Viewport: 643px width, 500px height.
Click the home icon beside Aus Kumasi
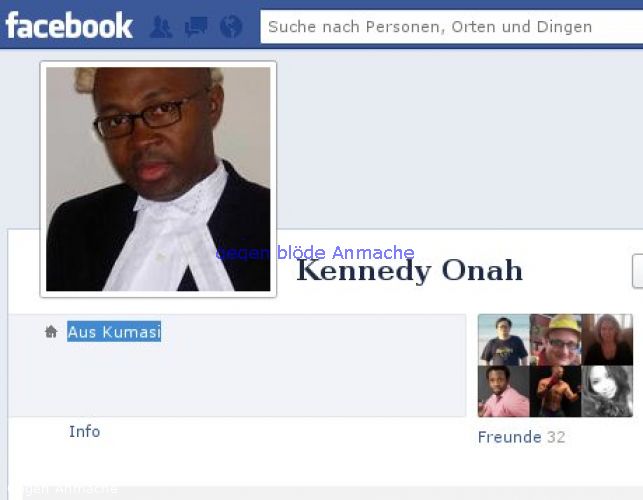[51, 331]
